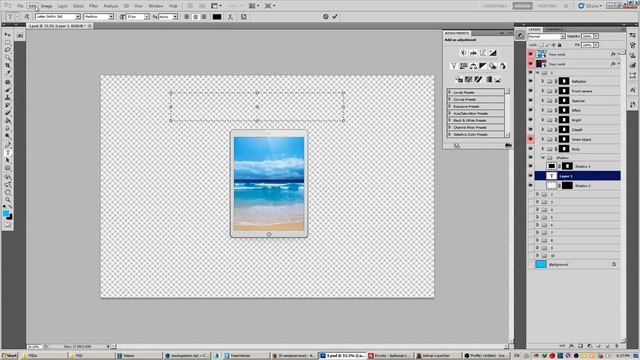Toggle visibility of Layer 1 text layer
The height and width of the screenshot is (360, 640).
[531, 176]
